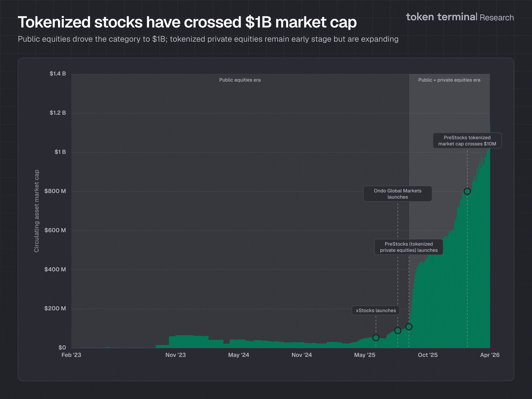Click the Nov '24 x-axis label

coord(301,355)
